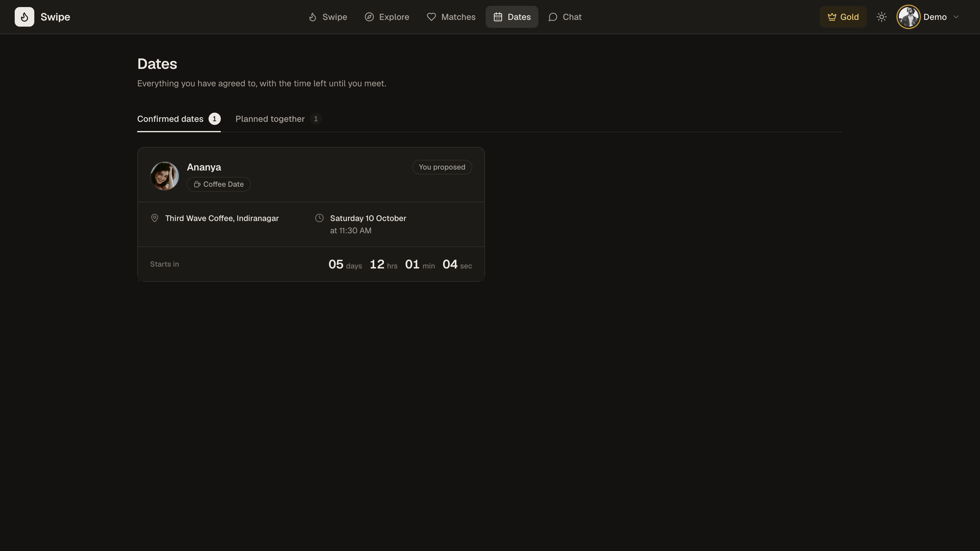This screenshot has height=551, width=980.
Task: Expand the Demo account dropdown chevron
Action: [x=956, y=17]
